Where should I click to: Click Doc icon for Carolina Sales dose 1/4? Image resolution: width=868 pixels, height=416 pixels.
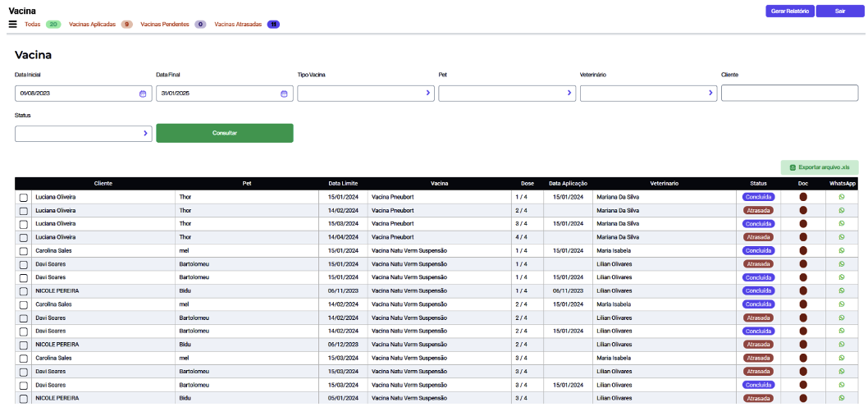[x=803, y=251]
